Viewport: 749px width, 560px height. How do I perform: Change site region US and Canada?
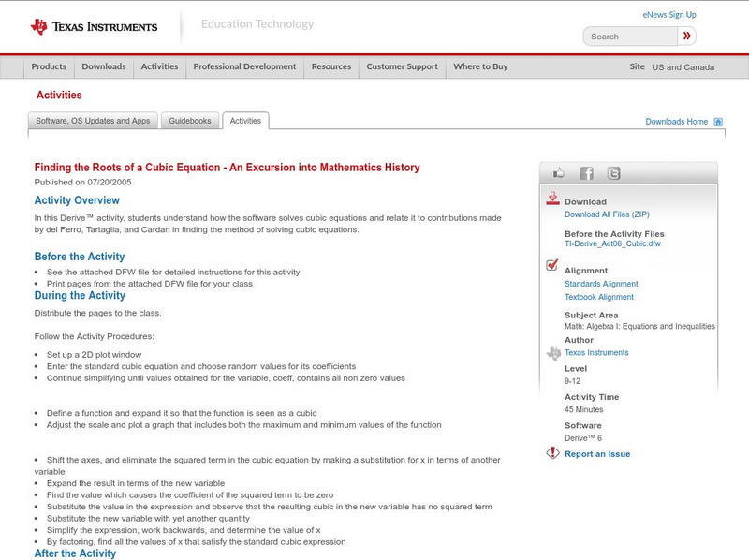683,67
